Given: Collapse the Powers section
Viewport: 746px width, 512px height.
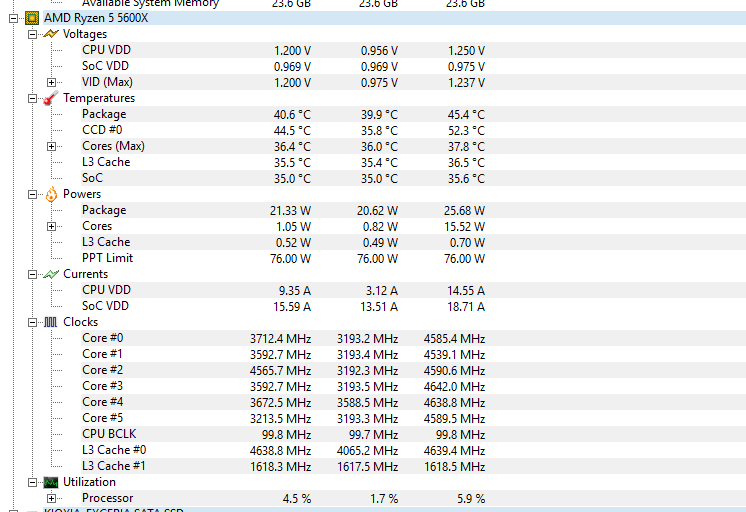Looking at the screenshot, I should 32,195.
